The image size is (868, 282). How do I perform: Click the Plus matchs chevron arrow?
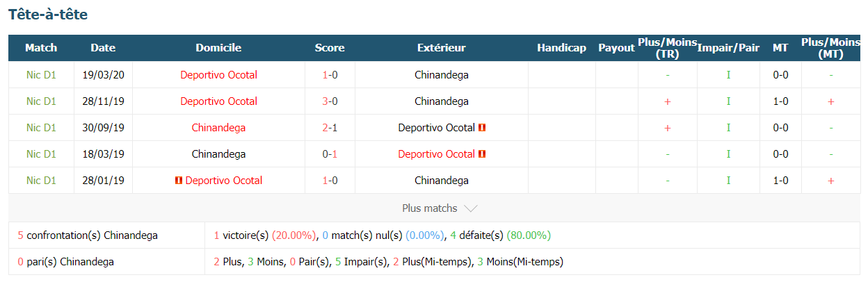point(470,208)
